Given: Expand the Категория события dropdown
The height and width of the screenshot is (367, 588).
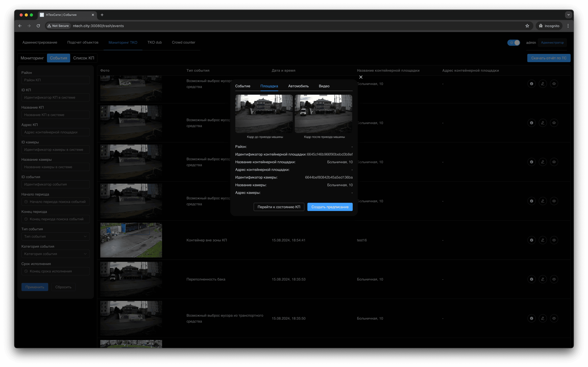Looking at the screenshot, I should click(55, 254).
